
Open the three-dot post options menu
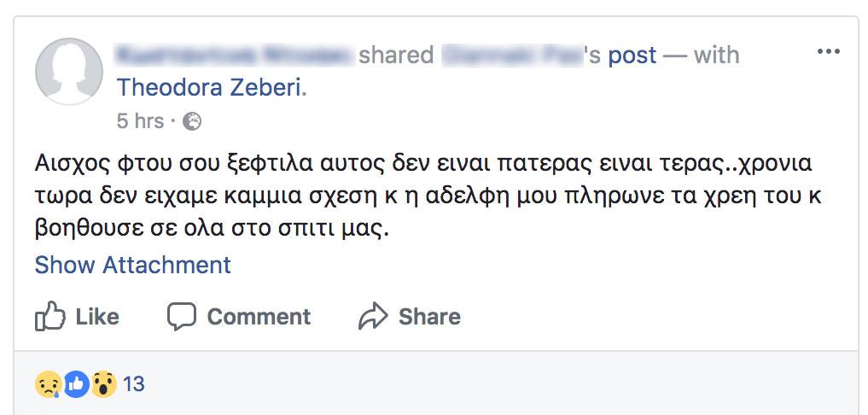tap(828, 52)
